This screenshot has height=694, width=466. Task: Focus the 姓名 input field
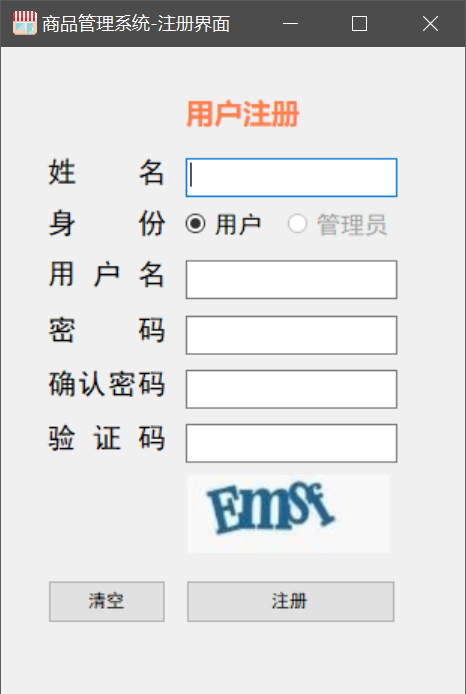pos(291,177)
